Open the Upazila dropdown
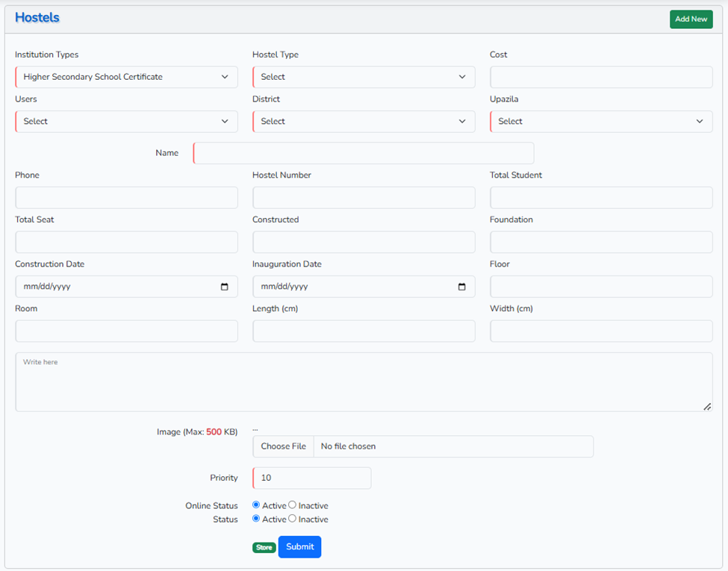728x571 pixels. point(601,122)
